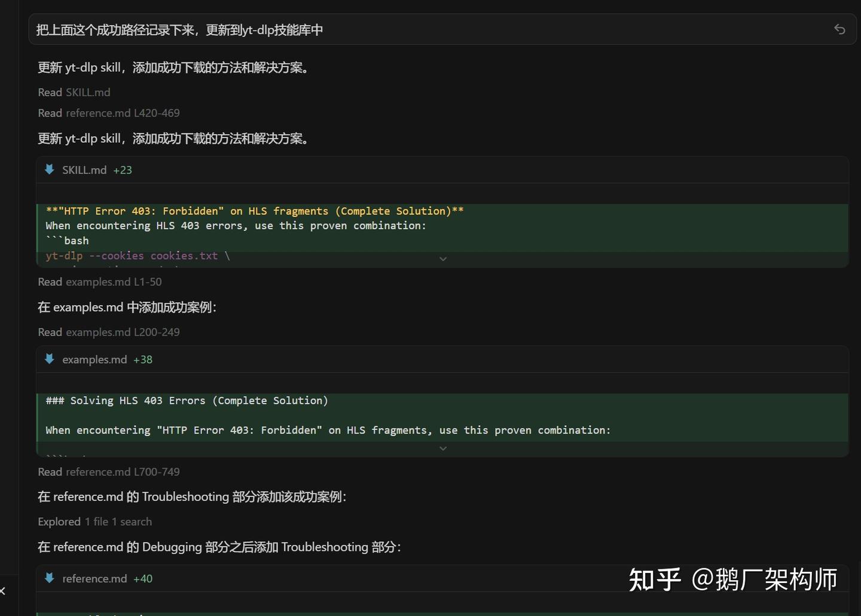Click the SKILL.md file diff icon
This screenshot has width=861, height=616.
[x=50, y=169]
